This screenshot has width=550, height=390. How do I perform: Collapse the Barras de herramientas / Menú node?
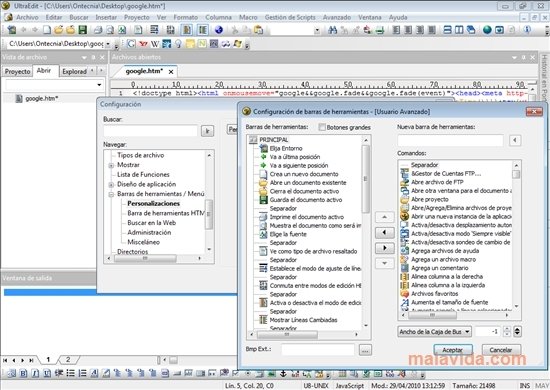[x=111, y=194]
